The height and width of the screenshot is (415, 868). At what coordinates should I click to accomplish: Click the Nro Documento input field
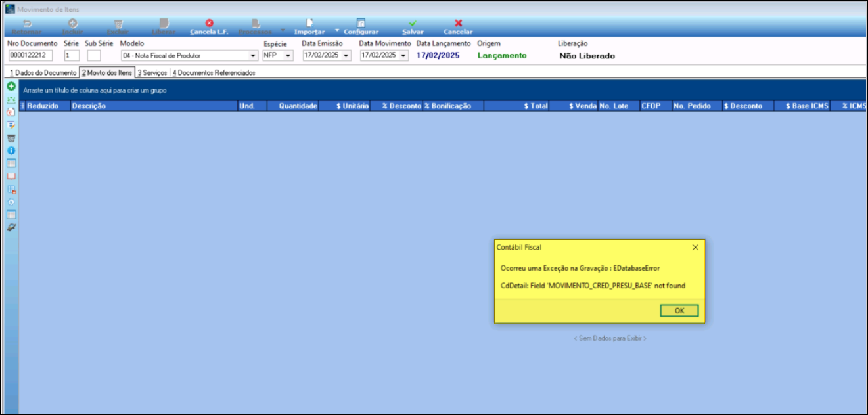pyautogui.click(x=30, y=56)
